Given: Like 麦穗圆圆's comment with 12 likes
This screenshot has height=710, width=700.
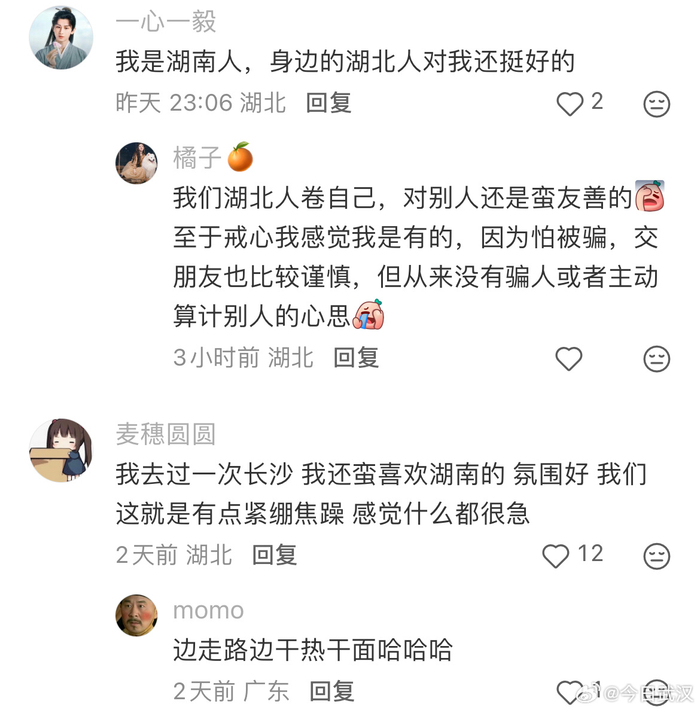Looking at the screenshot, I should [556, 555].
